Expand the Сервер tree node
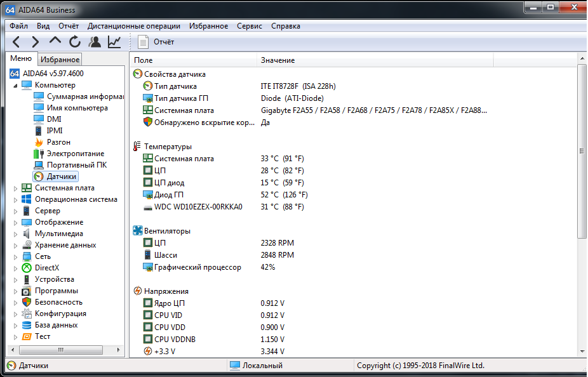 coord(15,211)
